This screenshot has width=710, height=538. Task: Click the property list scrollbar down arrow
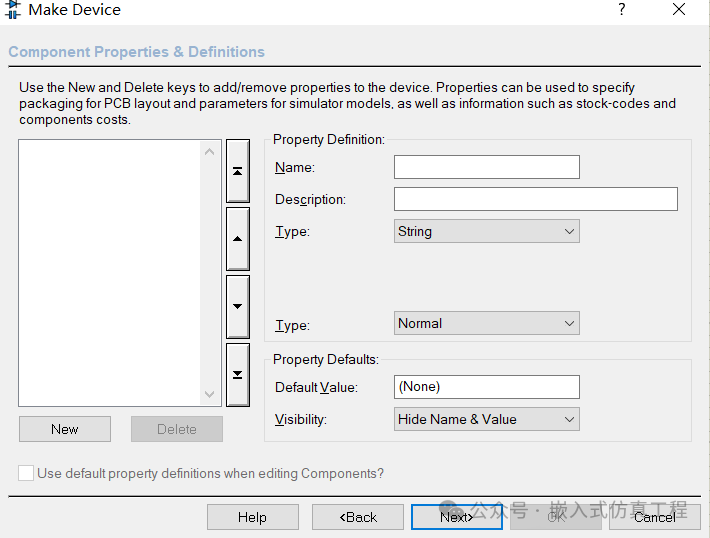(x=210, y=394)
